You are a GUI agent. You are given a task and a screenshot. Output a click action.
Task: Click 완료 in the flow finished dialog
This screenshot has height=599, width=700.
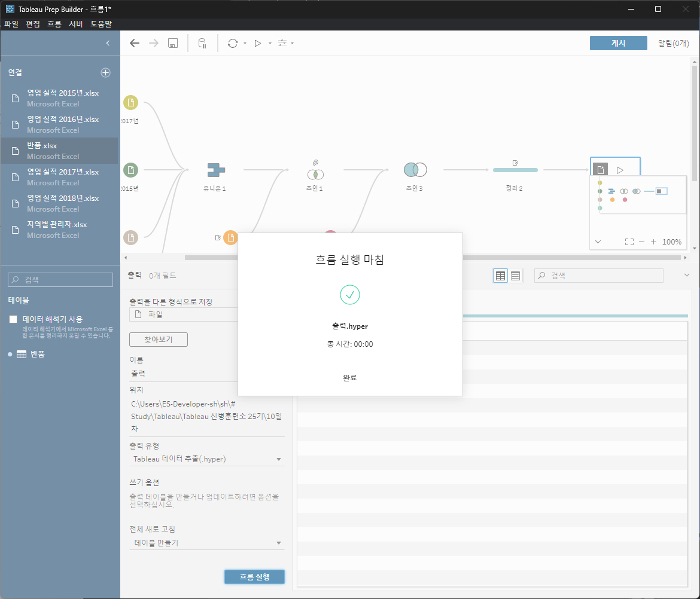[x=350, y=378]
